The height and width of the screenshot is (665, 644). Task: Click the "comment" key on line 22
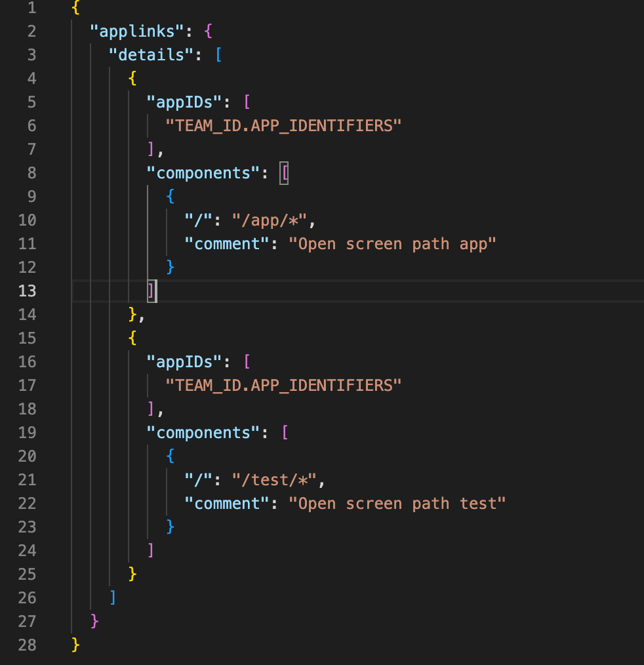(227, 504)
